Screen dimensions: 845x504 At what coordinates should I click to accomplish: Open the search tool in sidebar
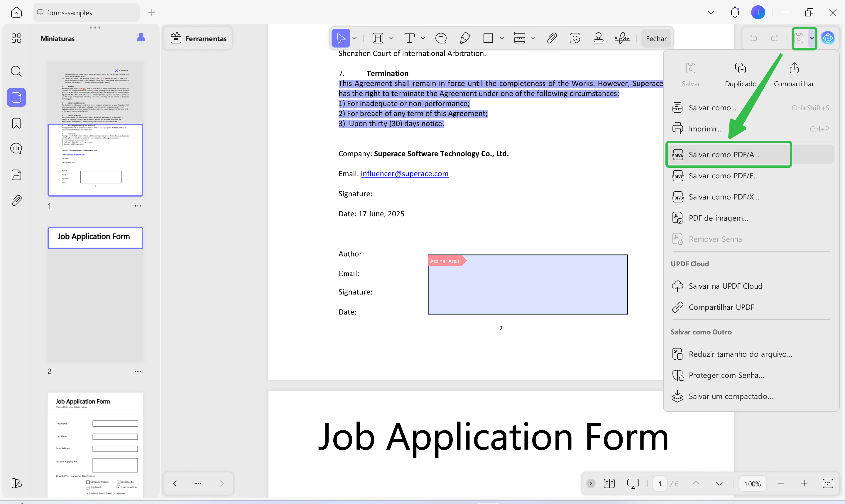[16, 71]
